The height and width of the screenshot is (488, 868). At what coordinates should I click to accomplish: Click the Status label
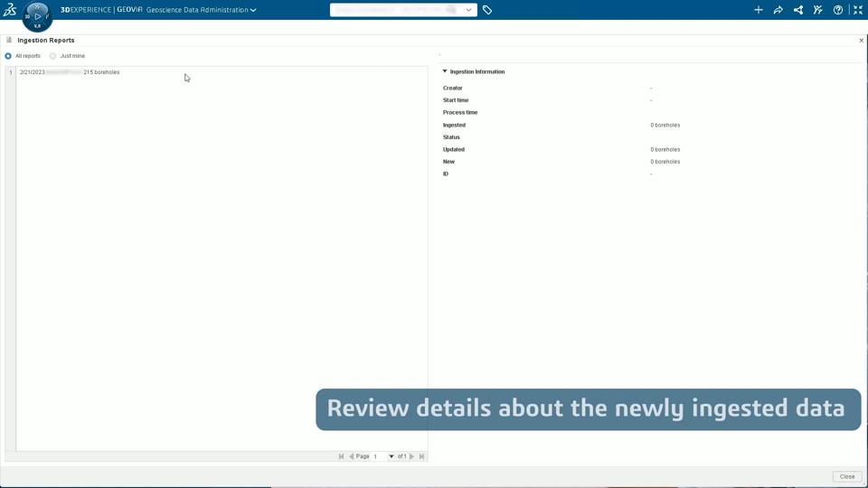coord(451,137)
